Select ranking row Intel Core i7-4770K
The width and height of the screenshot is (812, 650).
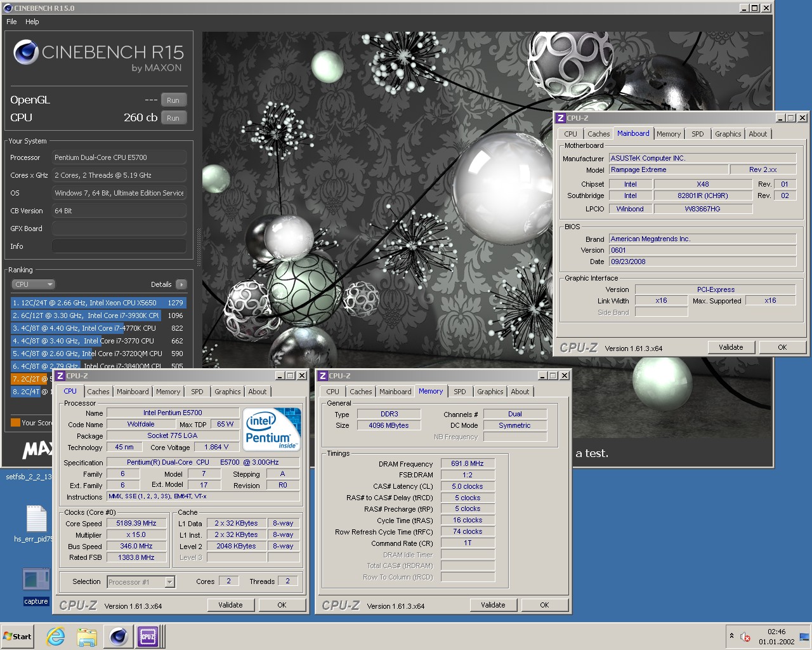pyautogui.click(x=98, y=328)
